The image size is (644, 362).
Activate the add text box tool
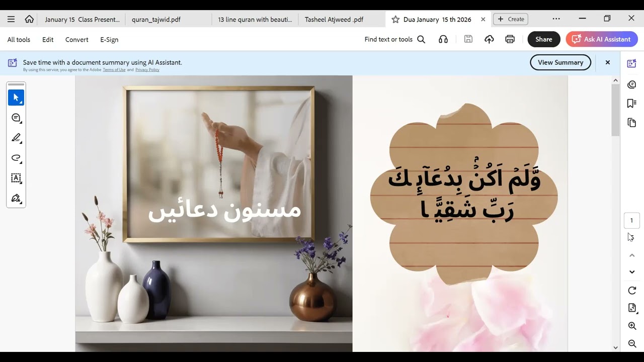(x=16, y=178)
